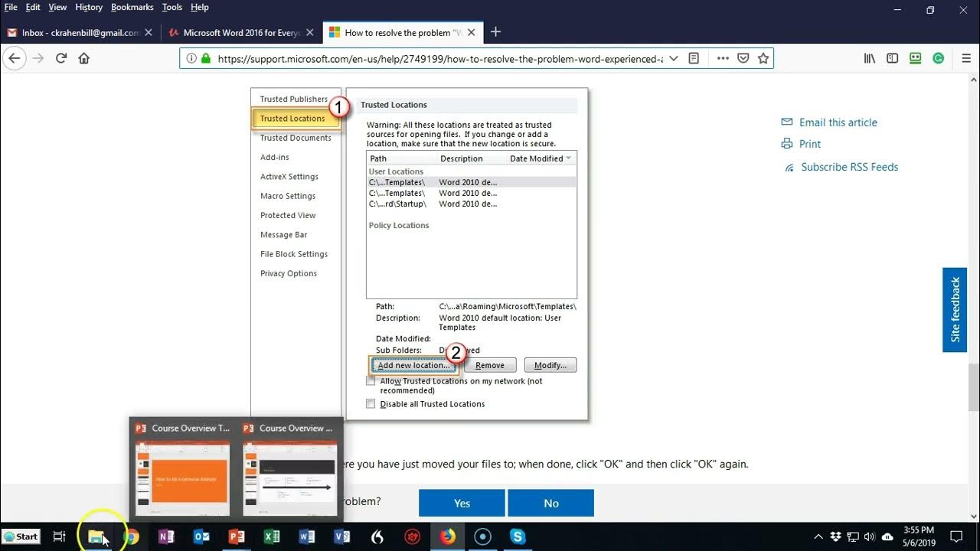
Task: Subscribe to RSS Feeds link
Action: (850, 167)
